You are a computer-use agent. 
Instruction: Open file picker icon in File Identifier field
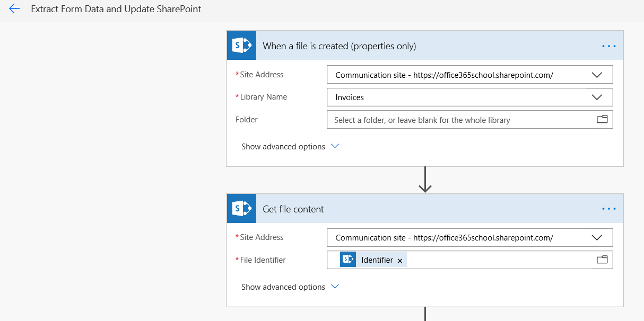tap(602, 260)
